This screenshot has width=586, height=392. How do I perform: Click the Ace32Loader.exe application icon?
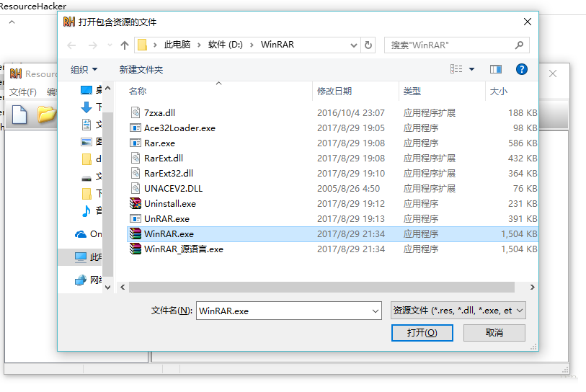[136, 128]
